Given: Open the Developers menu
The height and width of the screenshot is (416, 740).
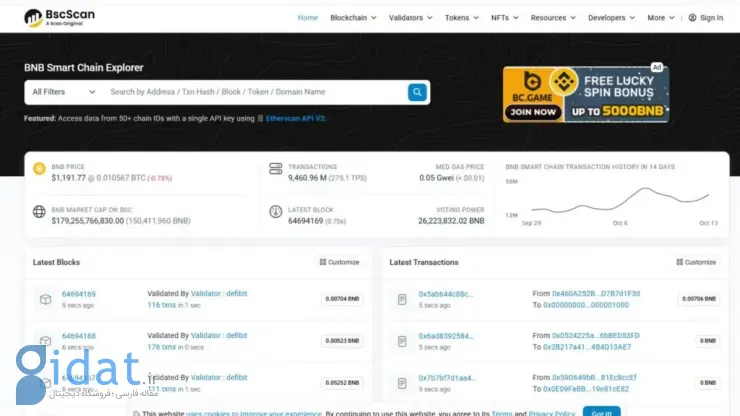Looking at the screenshot, I should 610,18.
